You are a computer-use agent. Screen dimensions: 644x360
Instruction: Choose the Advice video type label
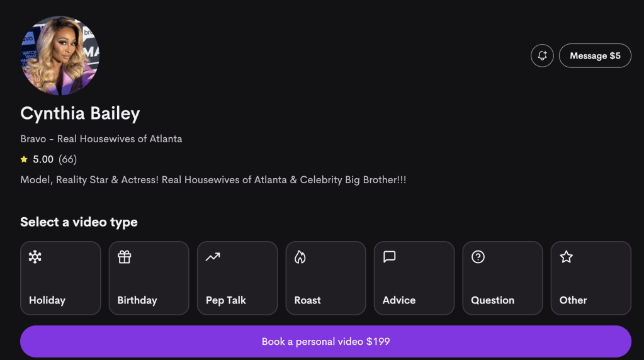(399, 300)
